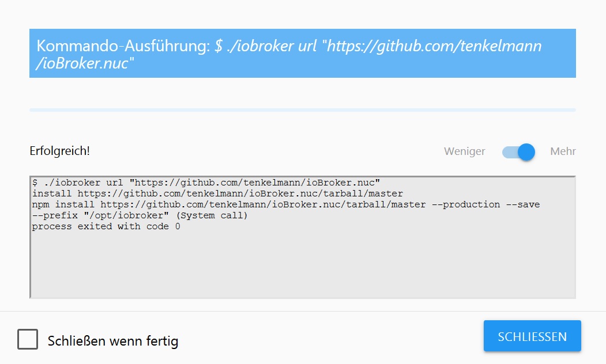
Task: Toggle the Weniger/Mehr switch
Action: (518, 152)
